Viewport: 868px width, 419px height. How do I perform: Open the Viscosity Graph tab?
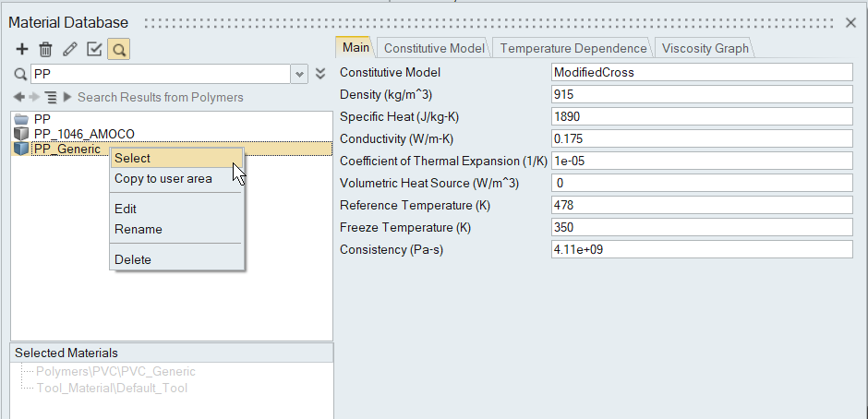coord(705,48)
